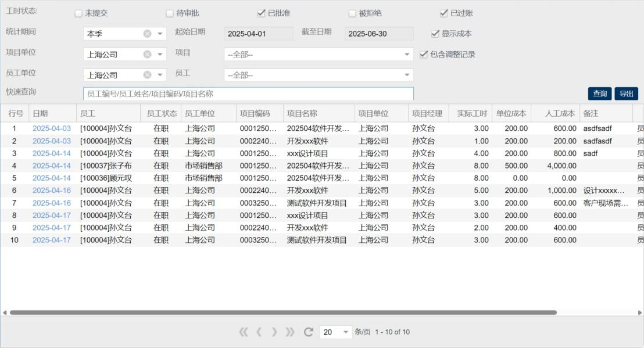The image size is (644, 348).
Task: Uncheck the 显示成本 checkbox
Action: pyautogui.click(x=435, y=34)
